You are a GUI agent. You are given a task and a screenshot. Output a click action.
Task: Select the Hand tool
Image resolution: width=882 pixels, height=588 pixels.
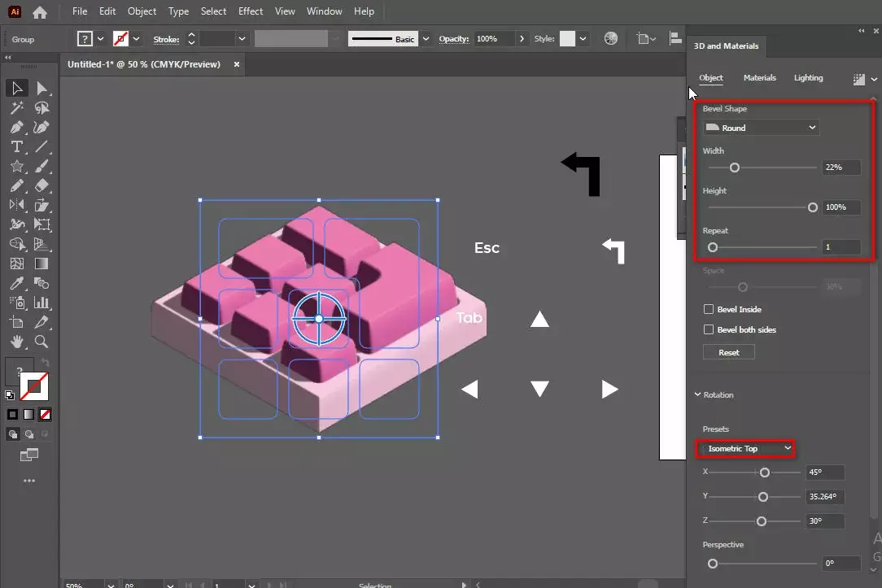pyautogui.click(x=15, y=342)
